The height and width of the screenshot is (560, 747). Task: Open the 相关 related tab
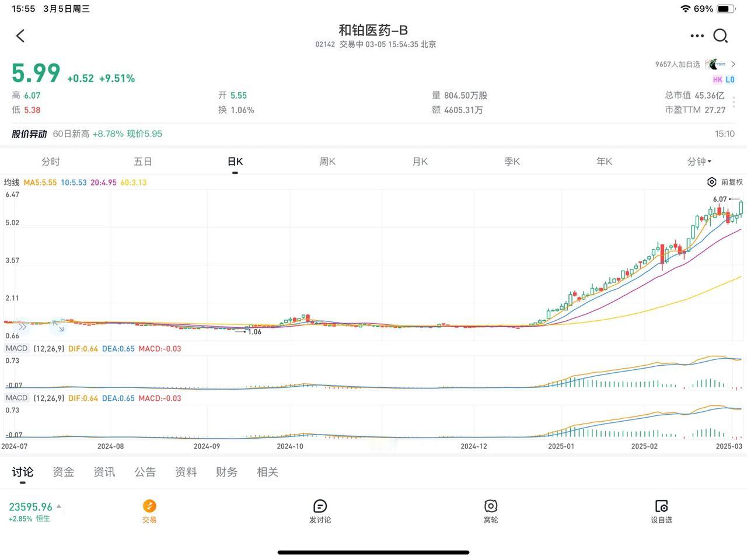[x=268, y=472]
